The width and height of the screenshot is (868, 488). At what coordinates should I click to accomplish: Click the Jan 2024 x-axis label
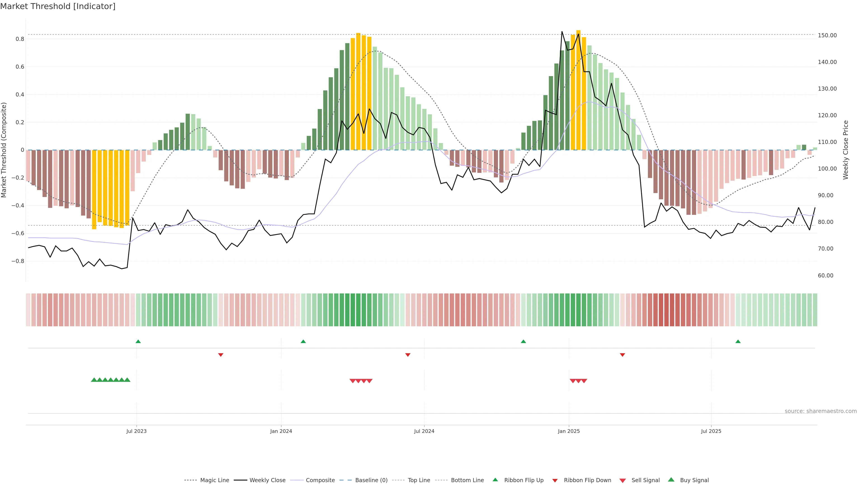pyautogui.click(x=281, y=431)
